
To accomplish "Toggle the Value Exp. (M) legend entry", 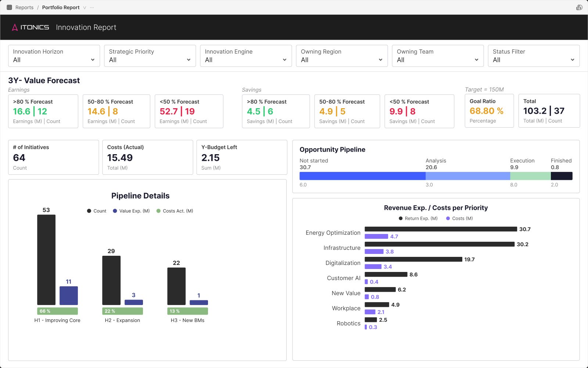I will (131, 211).
